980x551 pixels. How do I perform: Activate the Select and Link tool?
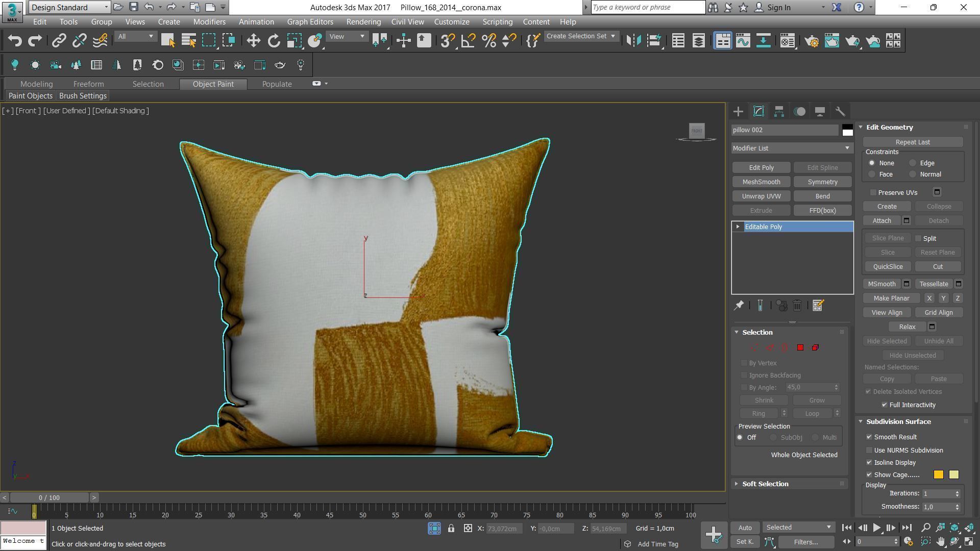pos(59,41)
